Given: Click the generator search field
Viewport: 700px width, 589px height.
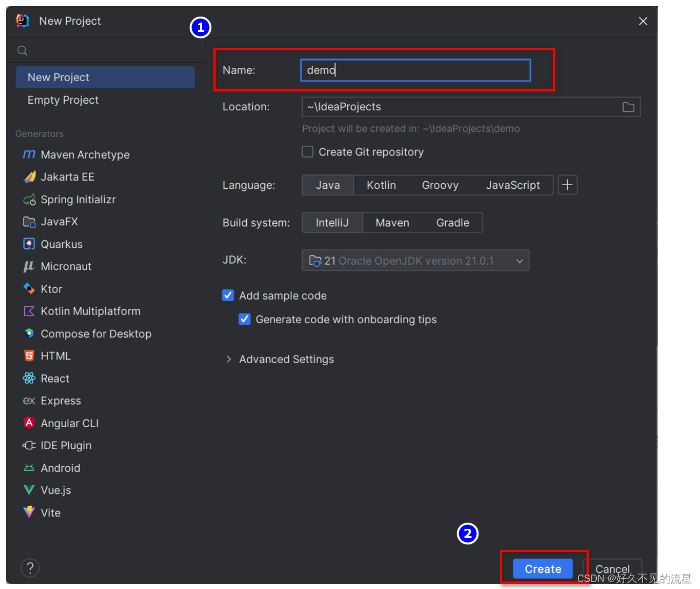Looking at the screenshot, I should pyautogui.click(x=105, y=51).
